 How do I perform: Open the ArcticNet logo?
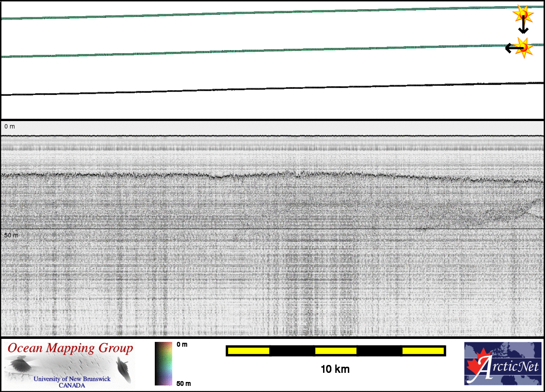pyautogui.click(x=503, y=364)
